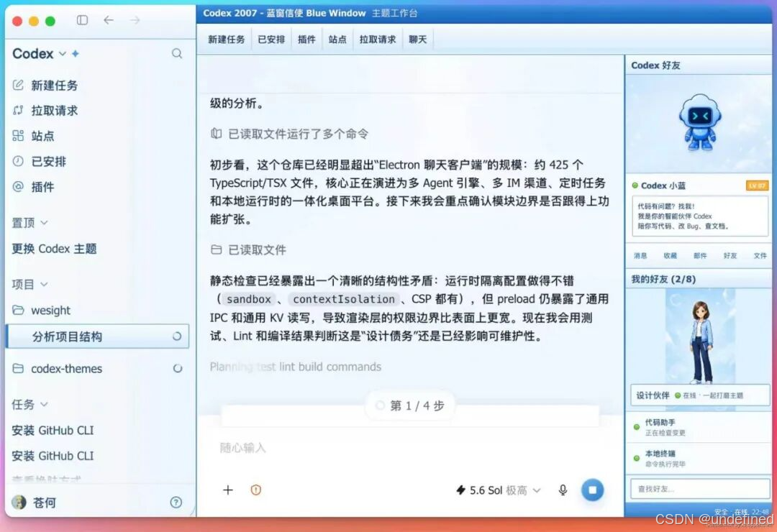Add attachment with the plus icon
Image resolution: width=777 pixels, height=532 pixels.
coord(228,490)
